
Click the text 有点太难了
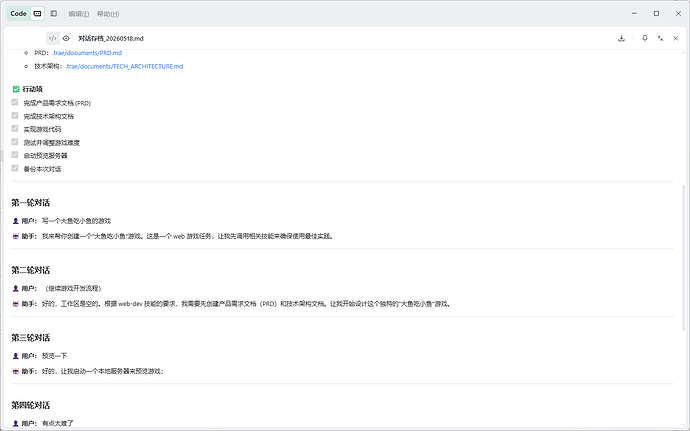[57, 424]
